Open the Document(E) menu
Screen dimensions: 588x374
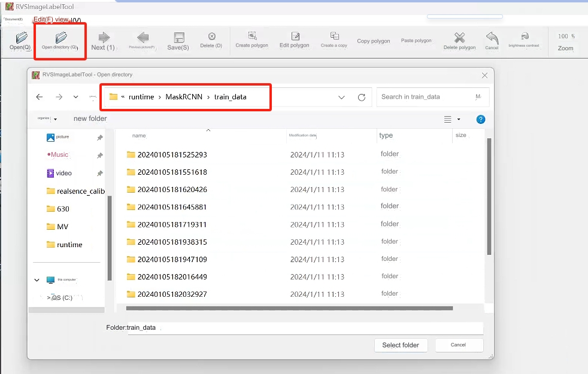(13, 19)
